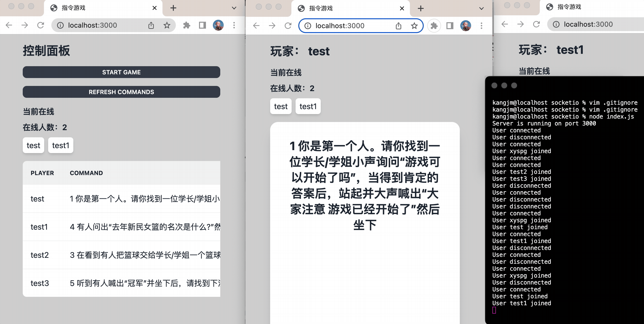The image size is (644, 324).
Task: Close the 指令游戏 tab in middle browser
Action: coord(402,8)
